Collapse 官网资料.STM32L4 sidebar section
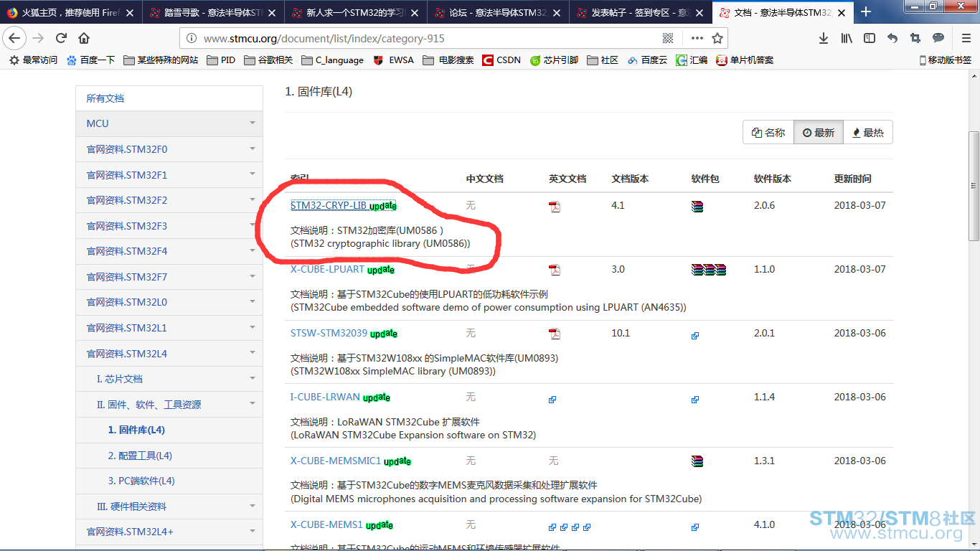 pos(253,353)
